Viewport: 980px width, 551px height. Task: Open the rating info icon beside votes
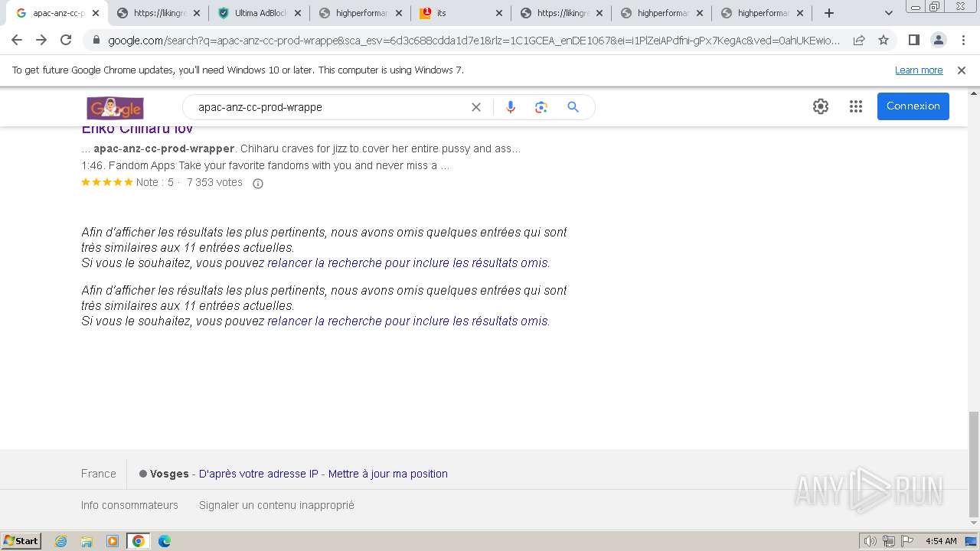coord(258,184)
